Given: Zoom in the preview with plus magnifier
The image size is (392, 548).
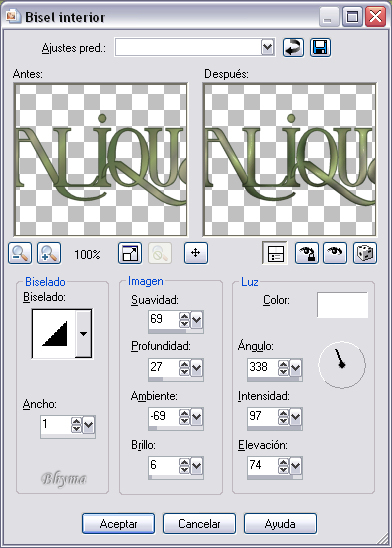Looking at the screenshot, I should [x=49, y=253].
